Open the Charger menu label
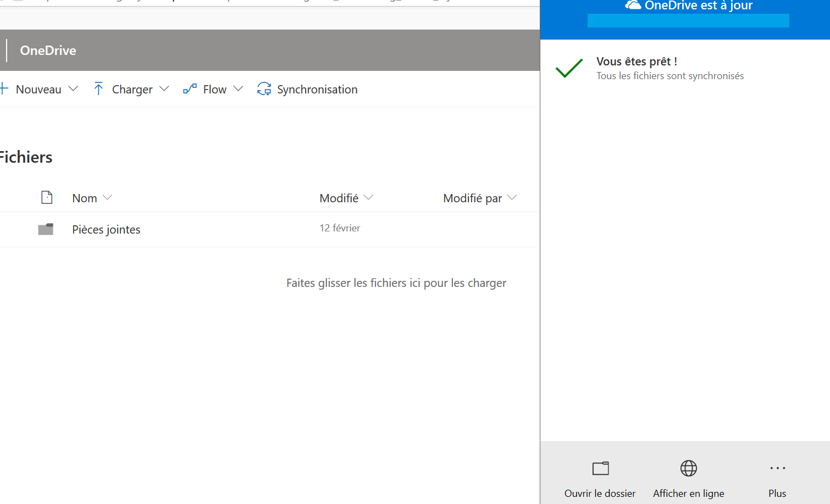This screenshot has height=504, width=830. click(132, 90)
